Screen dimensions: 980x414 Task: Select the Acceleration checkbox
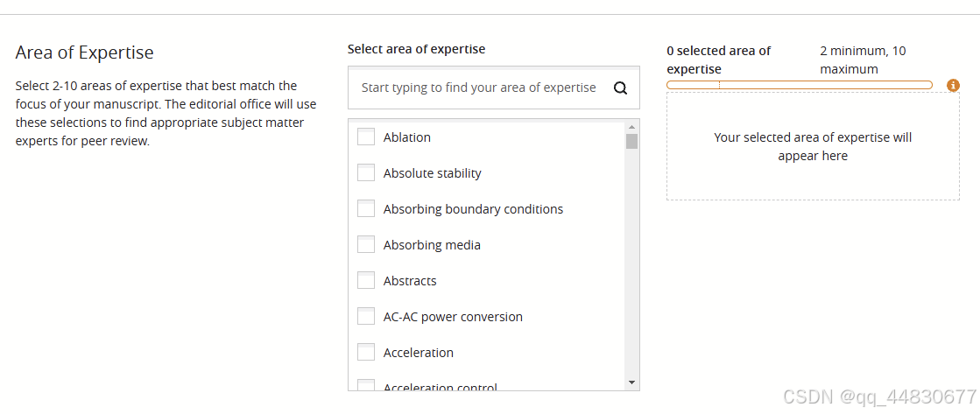pos(366,353)
